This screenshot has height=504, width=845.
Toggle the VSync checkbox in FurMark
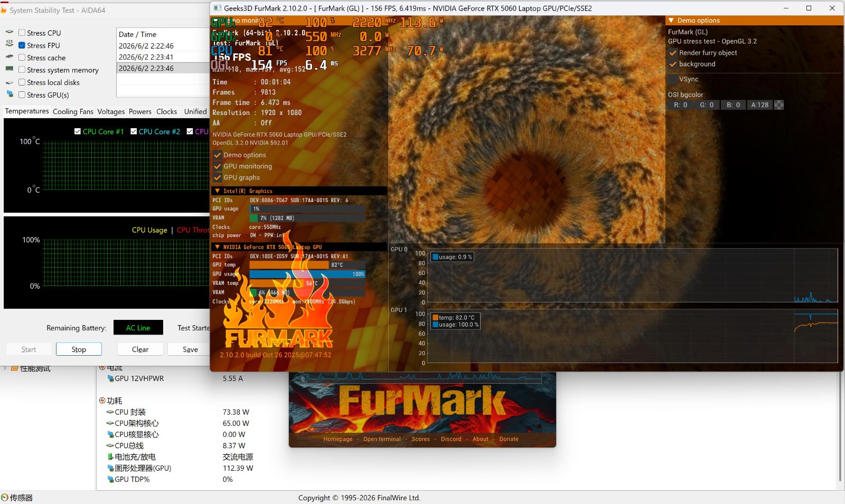pyautogui.click(x=673, y=79)
